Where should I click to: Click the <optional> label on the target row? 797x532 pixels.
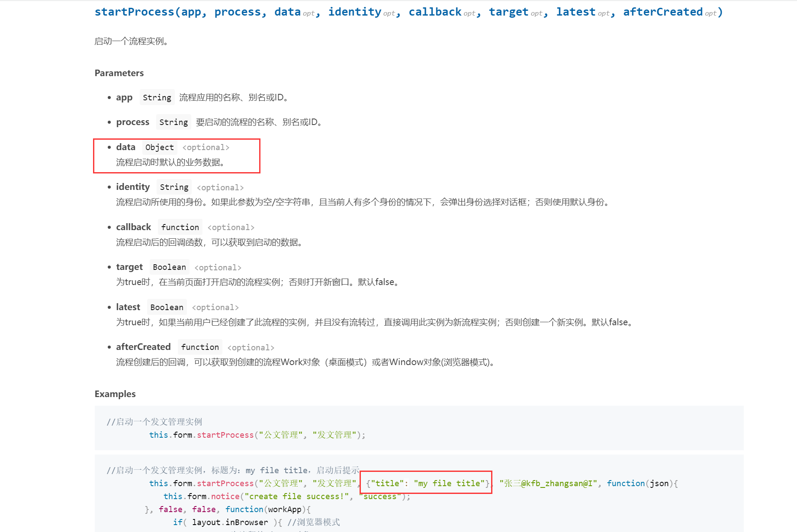click(218, 268)
